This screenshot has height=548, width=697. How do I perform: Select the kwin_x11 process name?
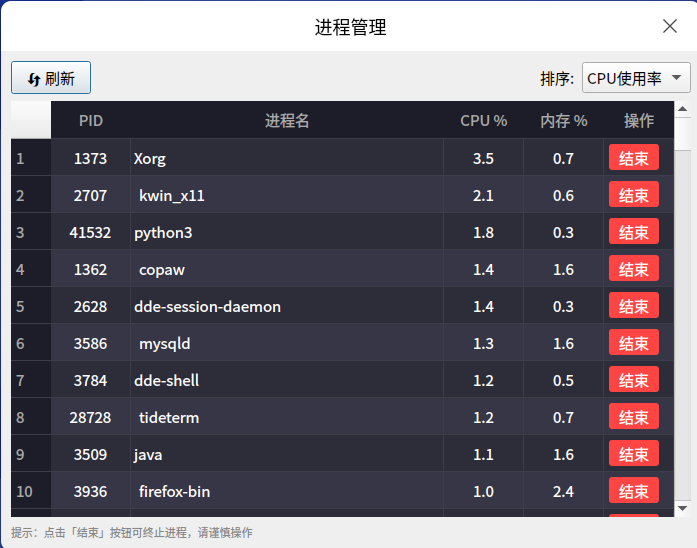click(287, 195)
